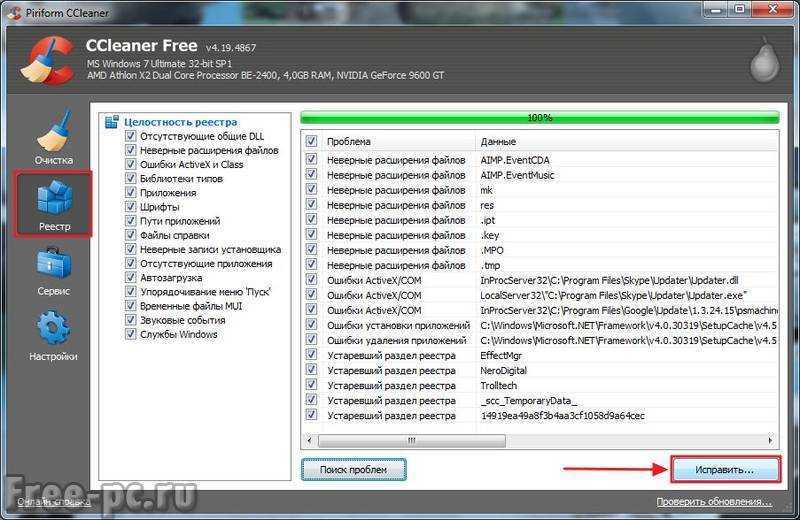Toggle the Временные файлы MUI checkbox

[131, 306]
